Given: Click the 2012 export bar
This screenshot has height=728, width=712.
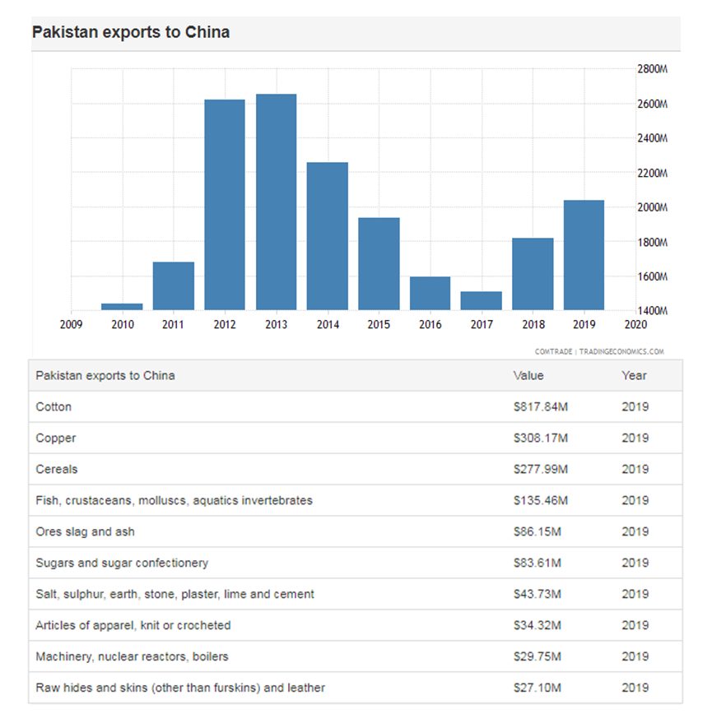Looking at the screenshot, I should 225,204.
